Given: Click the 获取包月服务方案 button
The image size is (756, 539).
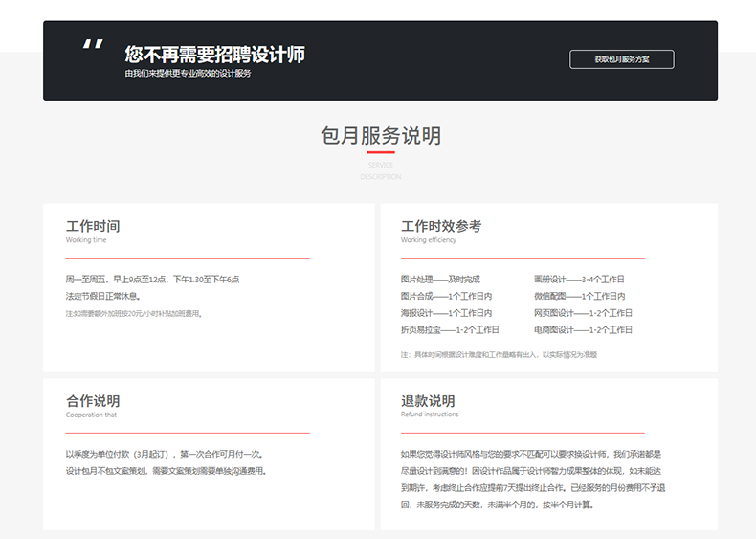Looking at the screenshot, I should (x=621, y=59).
